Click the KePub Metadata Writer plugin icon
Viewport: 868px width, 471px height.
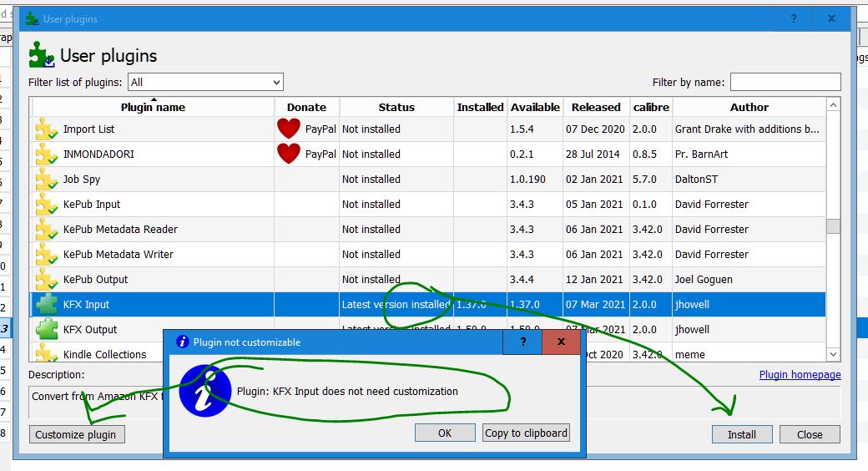(47, 254)
